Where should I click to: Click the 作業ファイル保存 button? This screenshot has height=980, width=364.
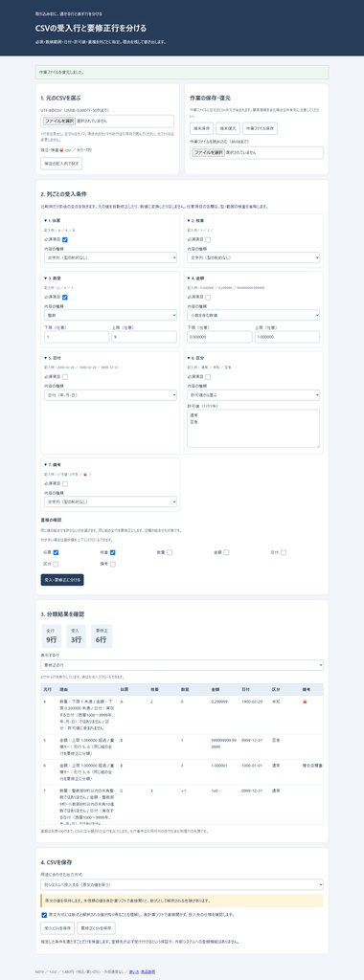(260, 128)
